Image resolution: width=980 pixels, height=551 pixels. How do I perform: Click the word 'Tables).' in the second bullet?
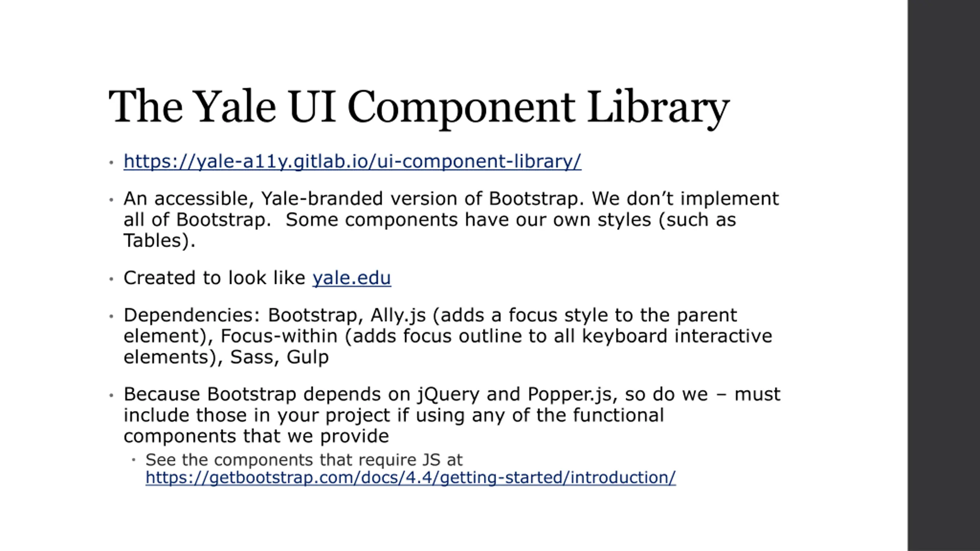tap(159, 241)
